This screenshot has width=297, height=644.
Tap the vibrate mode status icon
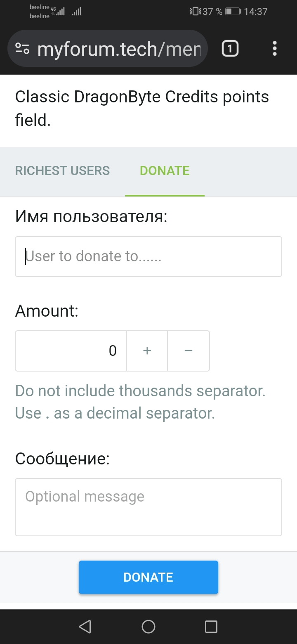point(195,12)
